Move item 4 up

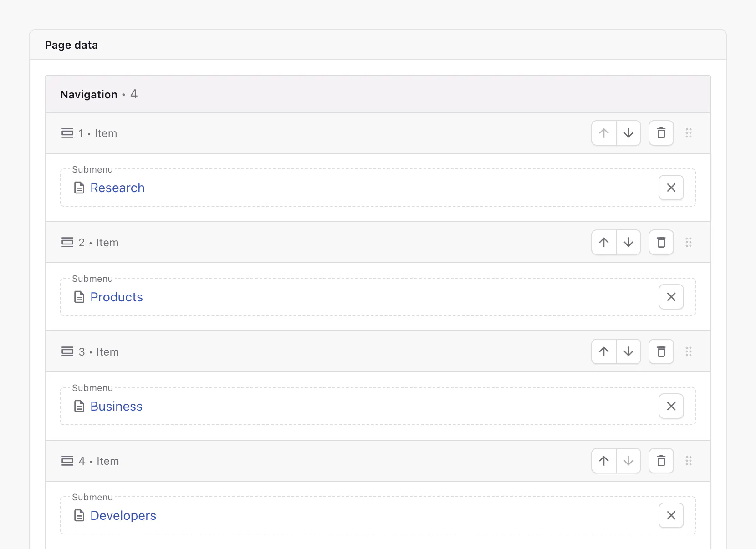coord(604,461)
